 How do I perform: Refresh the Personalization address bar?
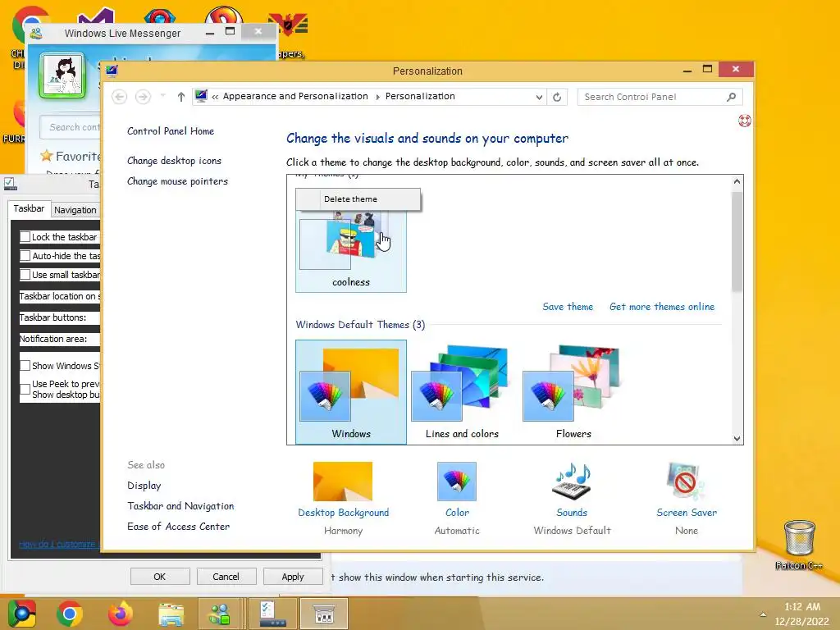[x=557, y=97]
